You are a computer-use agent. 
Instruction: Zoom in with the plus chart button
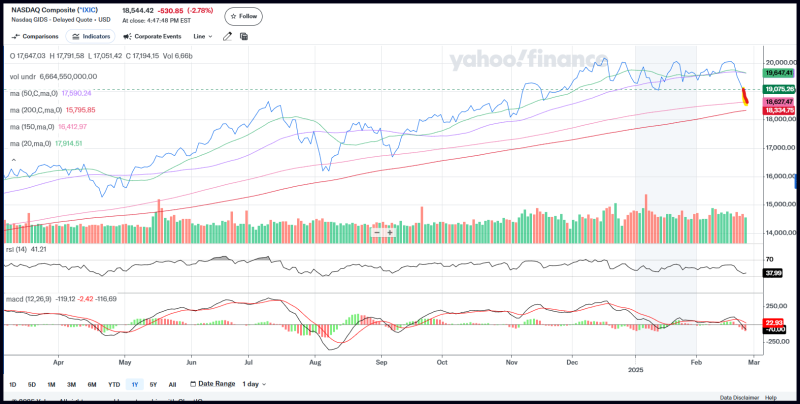(390, 233)
